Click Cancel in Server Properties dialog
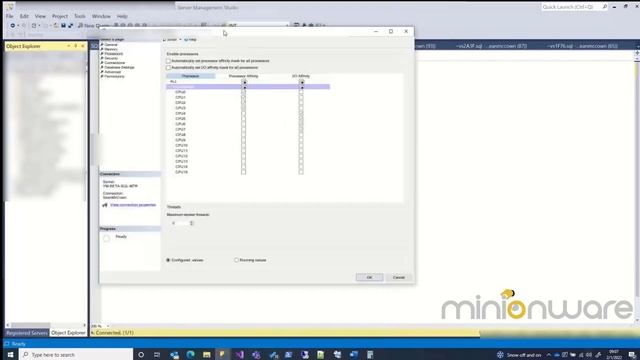 tap(398, 277)
